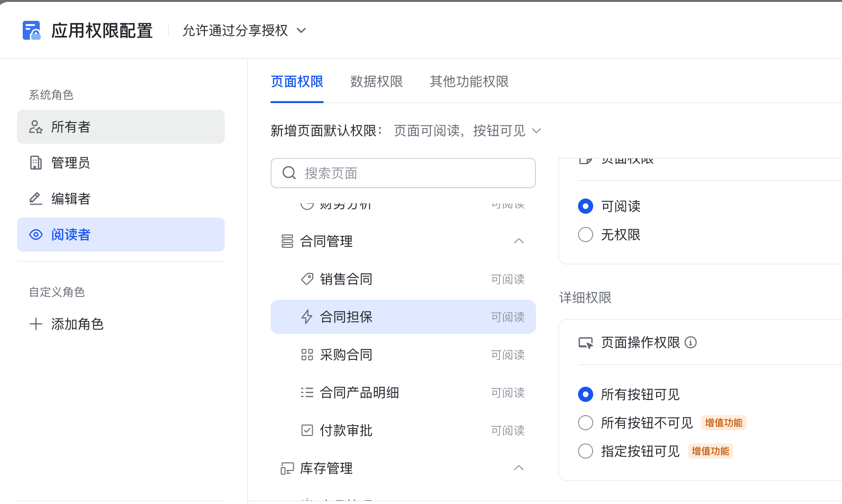This screenshot has height=504, width=842.
Task: Click the 应用权限配置 app logo icon
Action: click(x=32, y=30)
